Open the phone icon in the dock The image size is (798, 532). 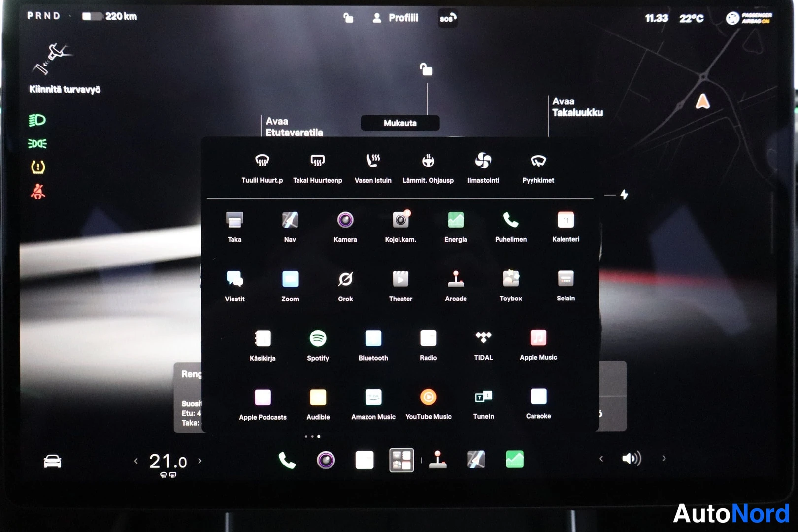click(287, 461)
